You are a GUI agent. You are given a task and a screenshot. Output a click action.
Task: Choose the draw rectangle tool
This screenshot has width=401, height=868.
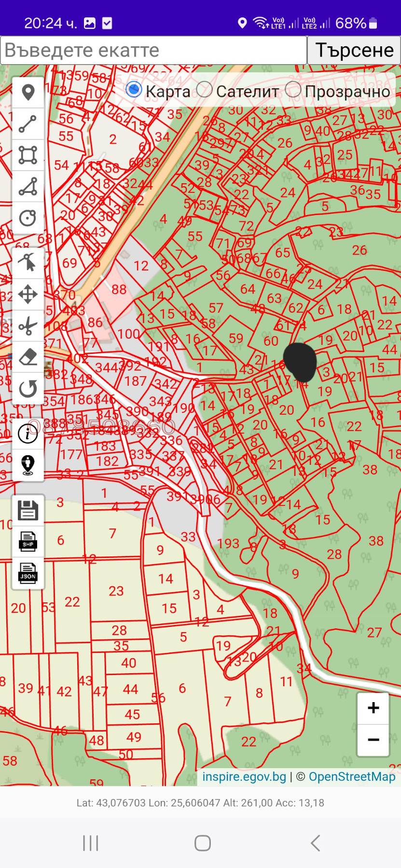click(x=28, y=155)
